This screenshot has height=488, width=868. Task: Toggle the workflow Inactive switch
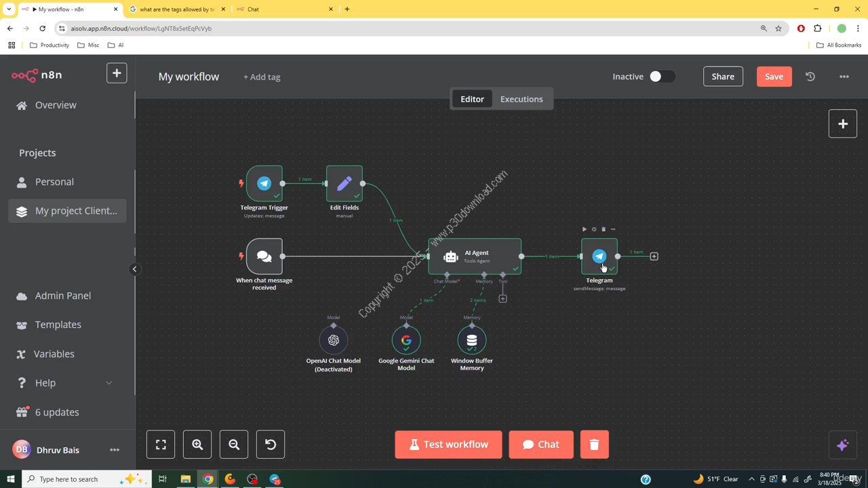pos(661,77)
